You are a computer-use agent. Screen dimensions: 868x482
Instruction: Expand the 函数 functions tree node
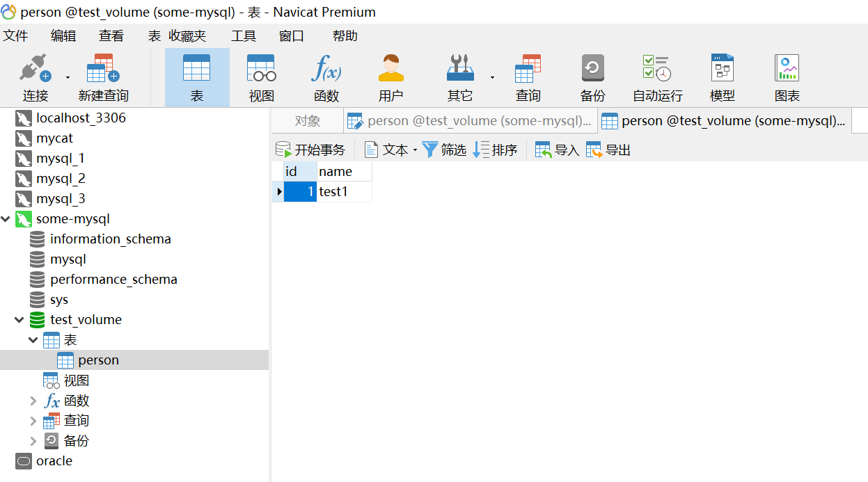[x=33, y=401]
